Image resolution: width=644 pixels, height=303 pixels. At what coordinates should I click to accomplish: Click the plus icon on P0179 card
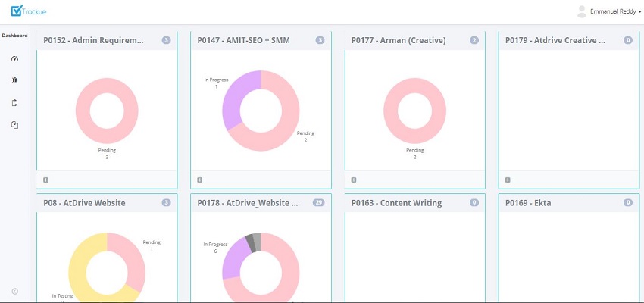508,180
